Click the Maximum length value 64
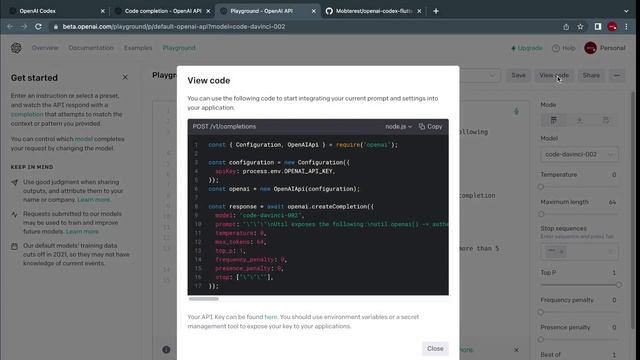This screenshot has height=360, width=640. pyautogui.click(x=612, y=202)
